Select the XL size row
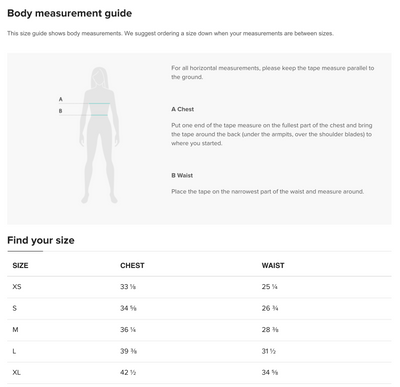 (199, 373)
